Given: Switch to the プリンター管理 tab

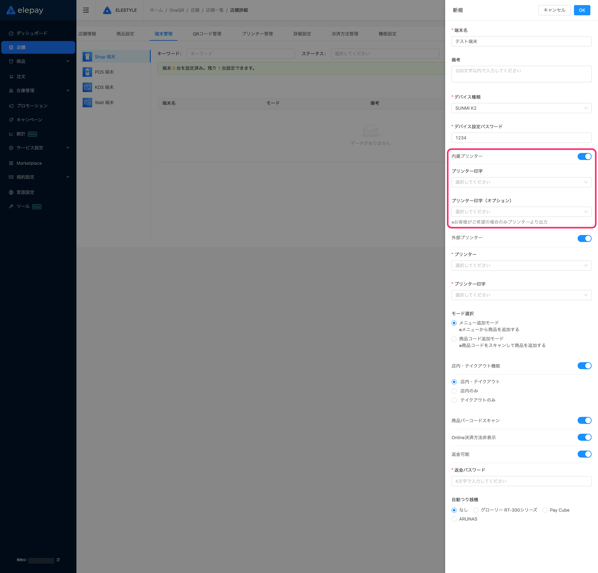Looking at the screenshot, I should click(257, 34).
